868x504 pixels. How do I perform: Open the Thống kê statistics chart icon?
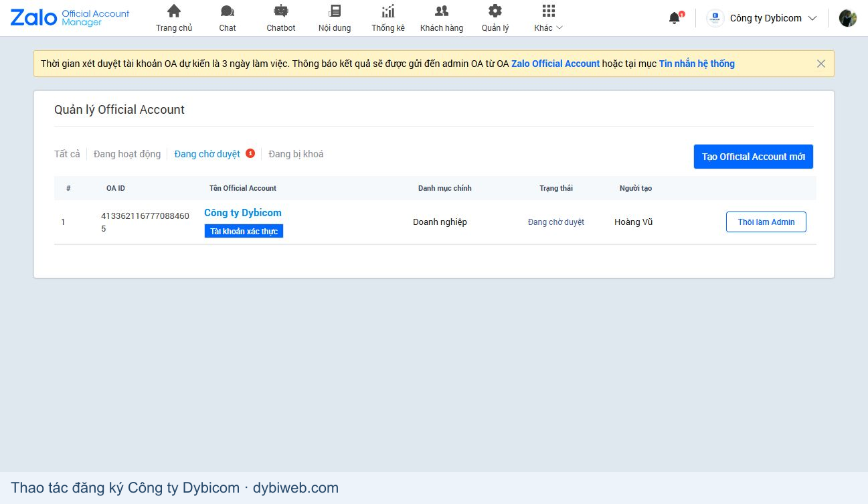[x=388, y=11]
